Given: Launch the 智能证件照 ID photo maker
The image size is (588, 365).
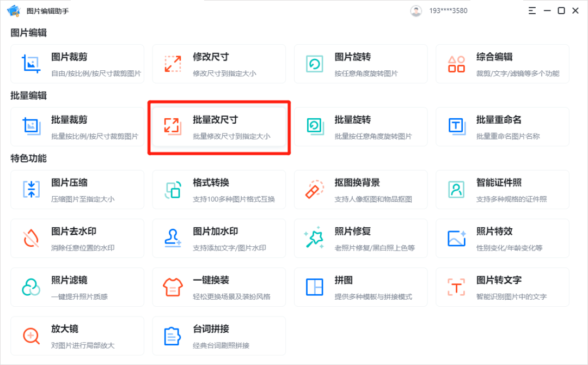Looking at the screenshot, I should point(502,189).
